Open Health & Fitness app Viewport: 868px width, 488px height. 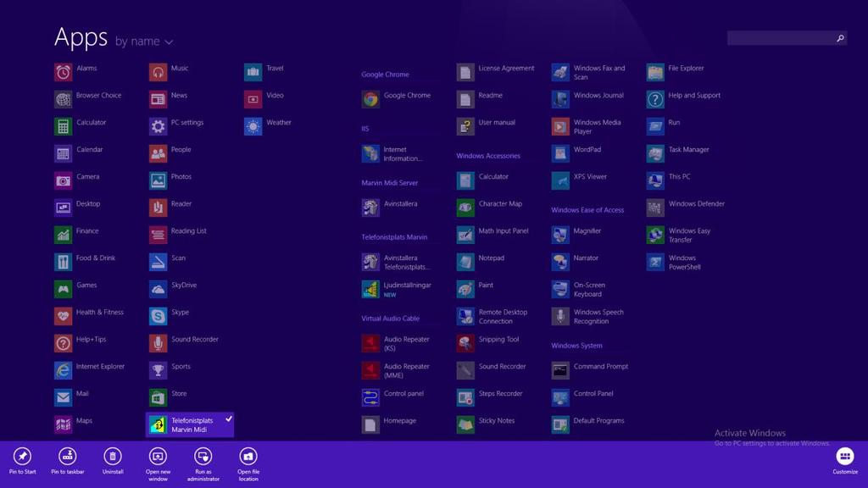pos(63,316)
